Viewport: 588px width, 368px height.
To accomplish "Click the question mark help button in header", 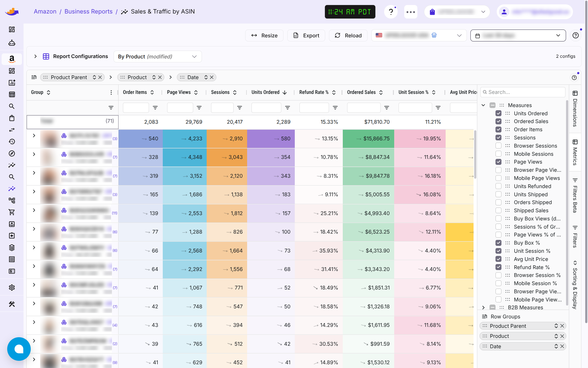I will 391,12.
